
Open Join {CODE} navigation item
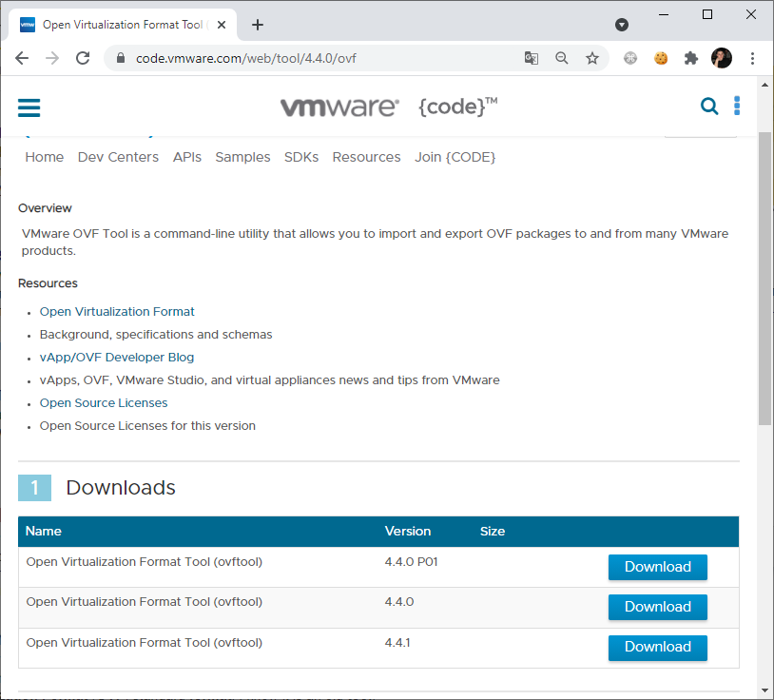click(455, 157)
